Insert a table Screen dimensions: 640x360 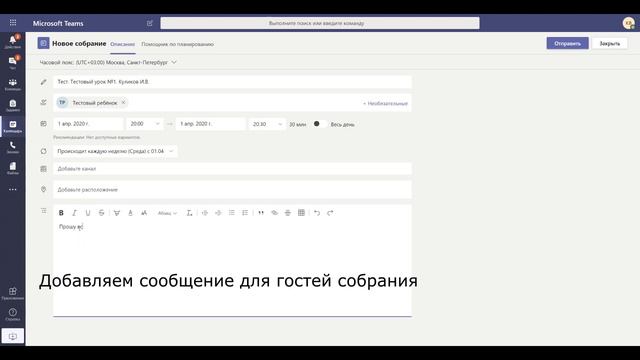(x=301, y=213)
